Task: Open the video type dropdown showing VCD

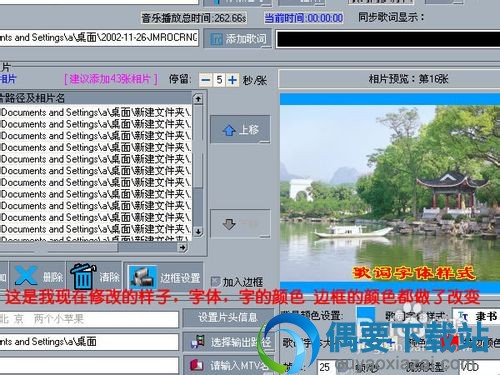Action: 480,367
